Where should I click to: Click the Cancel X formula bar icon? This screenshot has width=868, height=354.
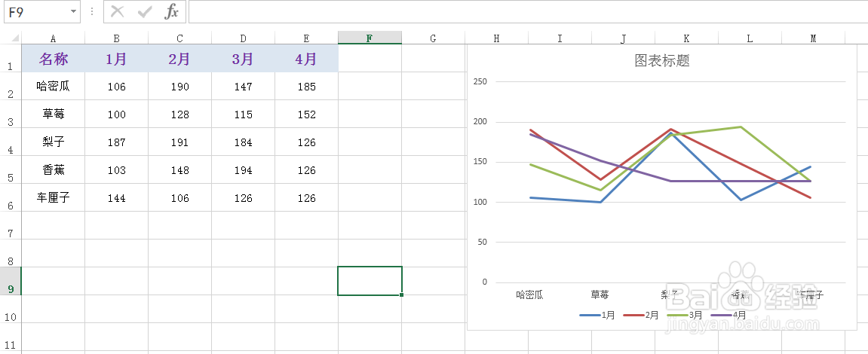118,11
